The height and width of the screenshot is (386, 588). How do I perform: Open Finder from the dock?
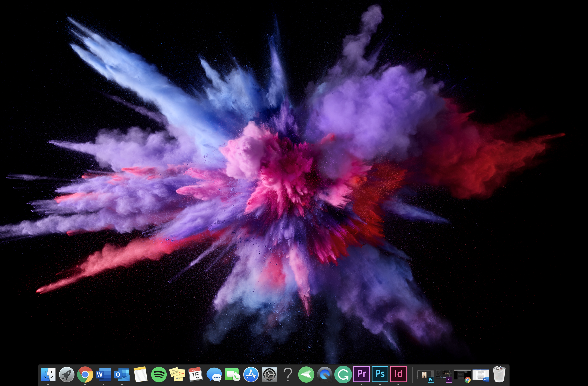click(x=48, y=374)
